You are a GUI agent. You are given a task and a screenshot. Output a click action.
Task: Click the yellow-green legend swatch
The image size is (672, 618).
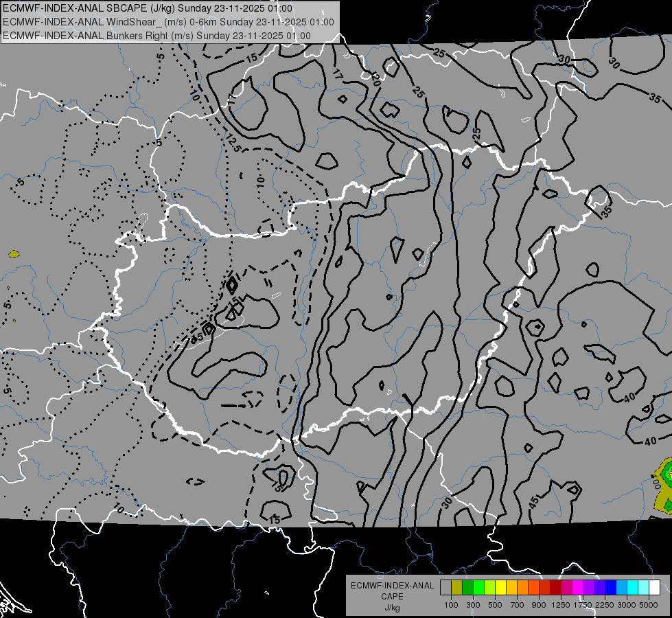click(x=490, y=587)
